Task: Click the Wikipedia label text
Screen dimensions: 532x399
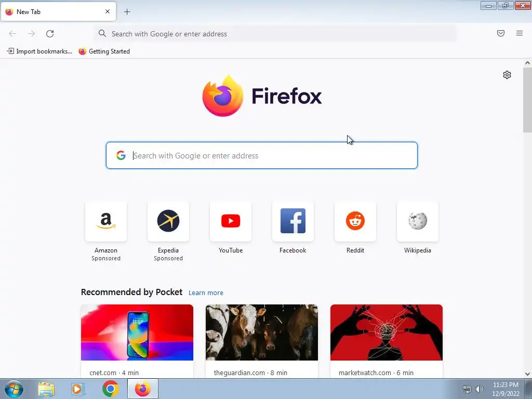Action: [418, 250]
